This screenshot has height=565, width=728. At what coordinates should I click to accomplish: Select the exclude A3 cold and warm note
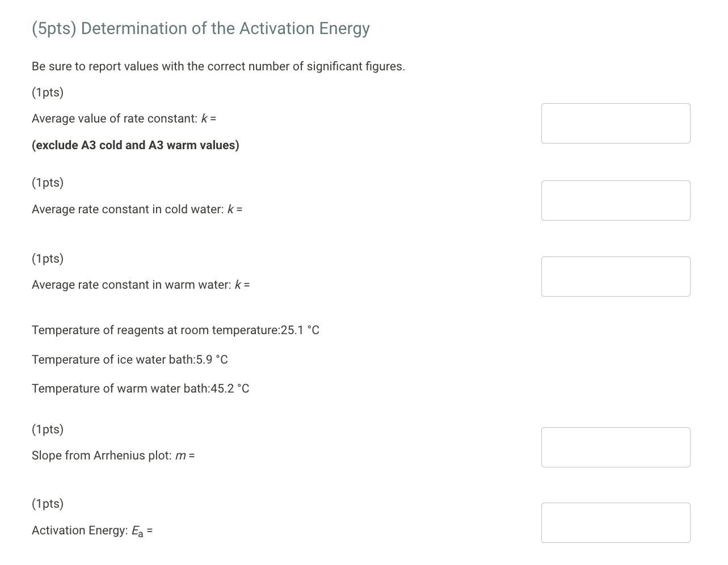pos(136,145)
